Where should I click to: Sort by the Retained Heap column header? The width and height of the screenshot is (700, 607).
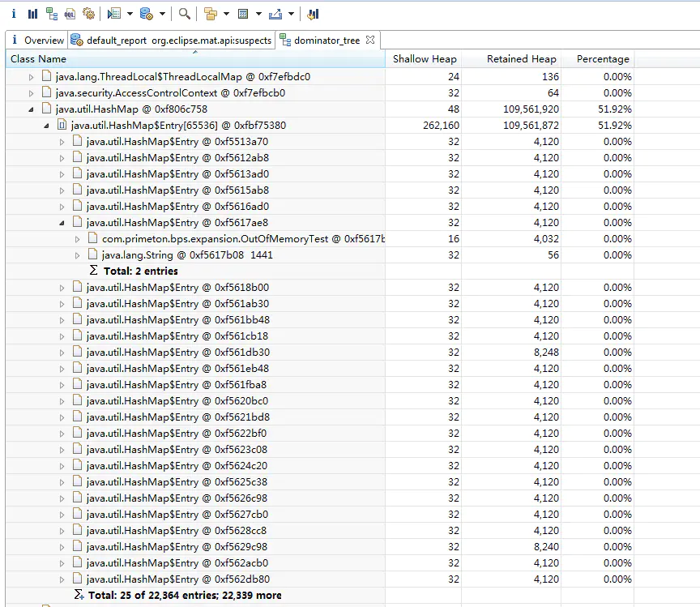pyautogui.click(x=521, y=58)
